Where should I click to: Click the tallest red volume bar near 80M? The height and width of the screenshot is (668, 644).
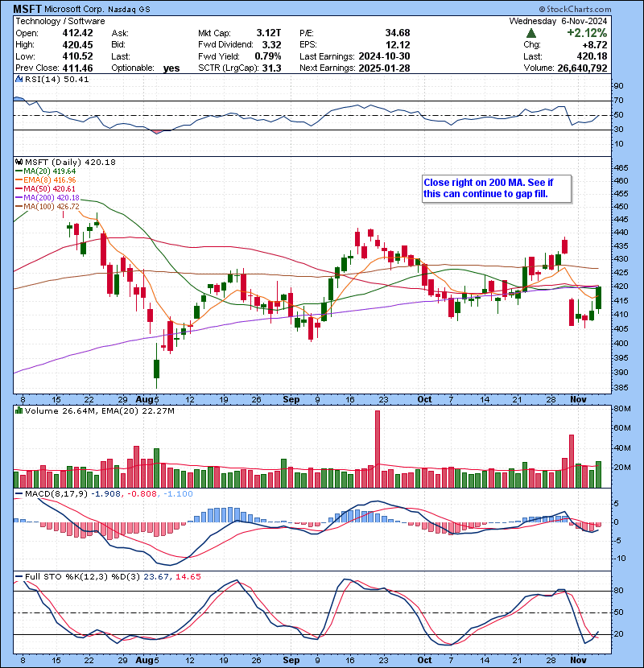point(378,449)
